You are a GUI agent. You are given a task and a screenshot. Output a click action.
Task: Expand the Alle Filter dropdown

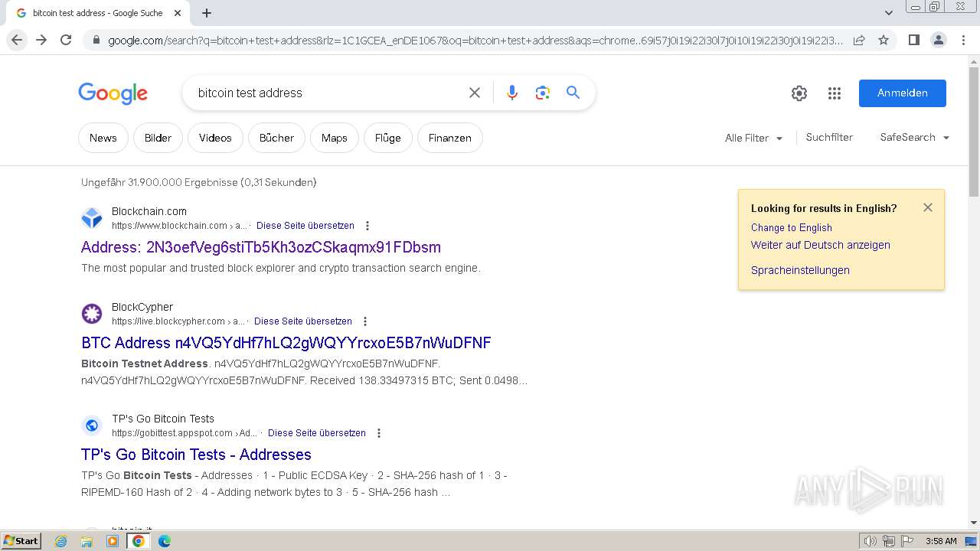(753, 138)
